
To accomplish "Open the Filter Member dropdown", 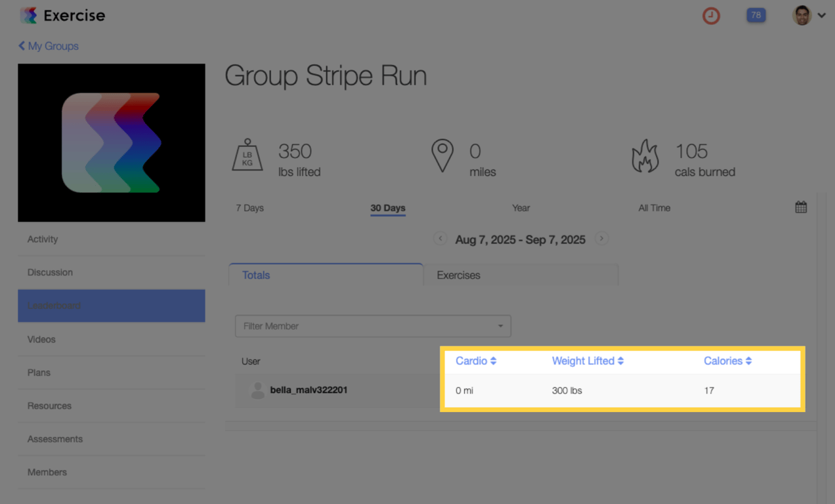I will tap(373, 326).
